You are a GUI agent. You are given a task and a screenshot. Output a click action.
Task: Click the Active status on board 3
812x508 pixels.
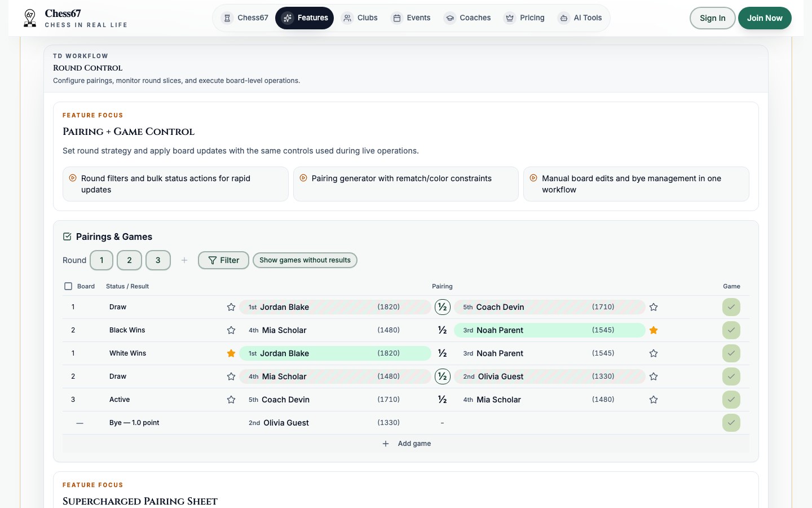(x=120, y=400)
